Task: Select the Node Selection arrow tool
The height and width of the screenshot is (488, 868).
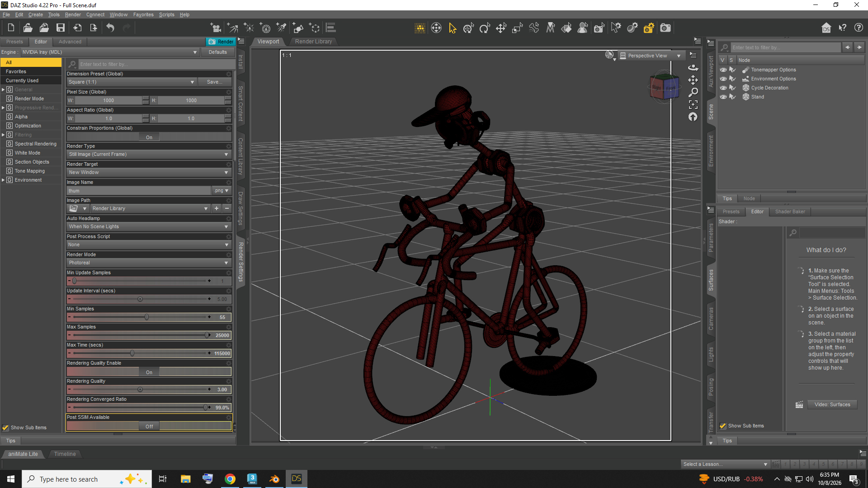Action: (453, 28)
